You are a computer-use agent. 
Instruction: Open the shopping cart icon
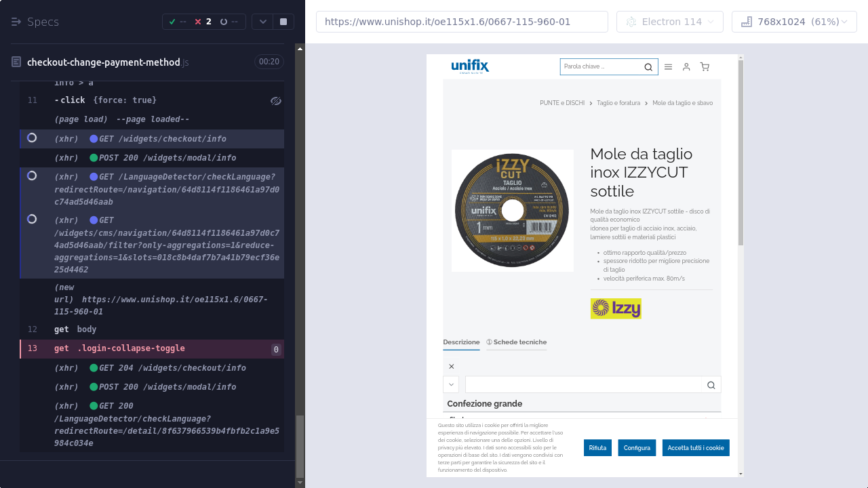point(705,67)
